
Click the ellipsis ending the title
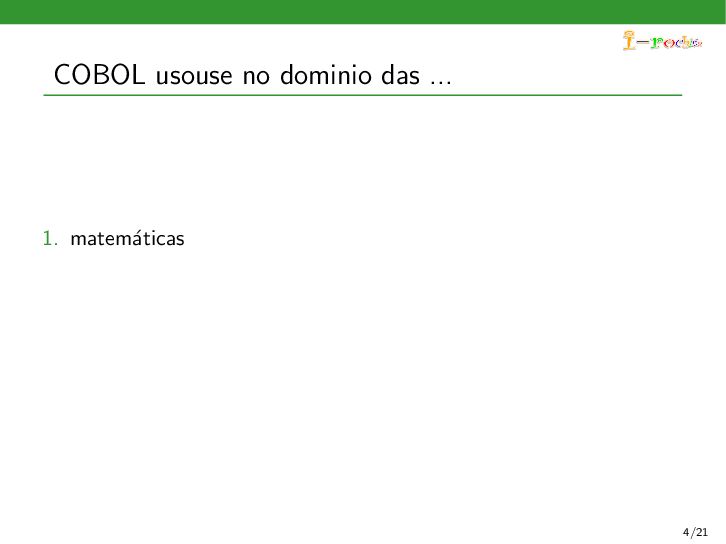[441, 83]
